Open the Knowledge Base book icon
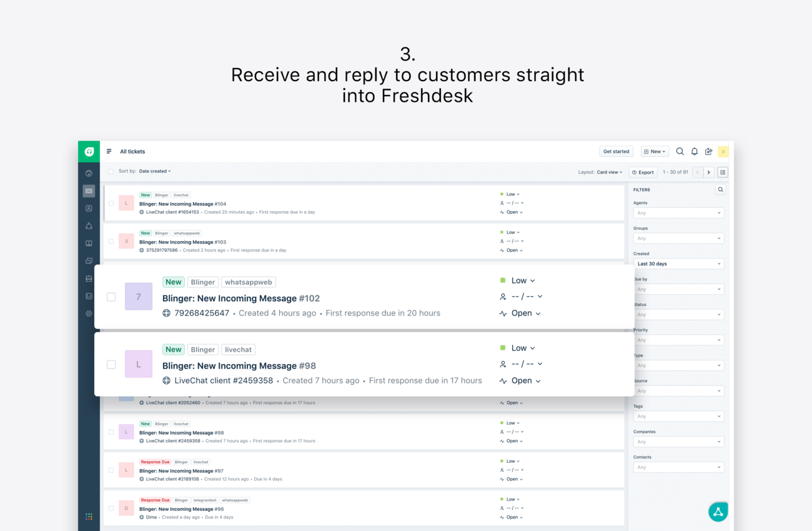The width and height of the screenshot is (812, 531). [x=89, y=243]
